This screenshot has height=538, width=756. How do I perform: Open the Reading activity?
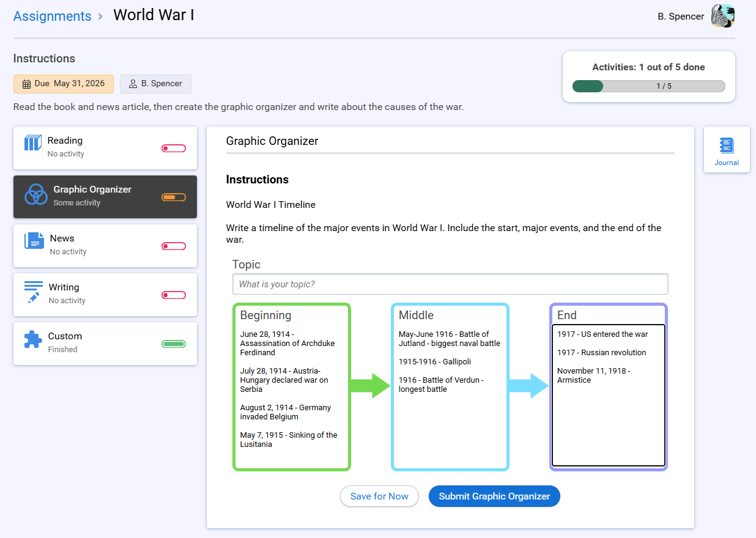(x=105, y=148)
